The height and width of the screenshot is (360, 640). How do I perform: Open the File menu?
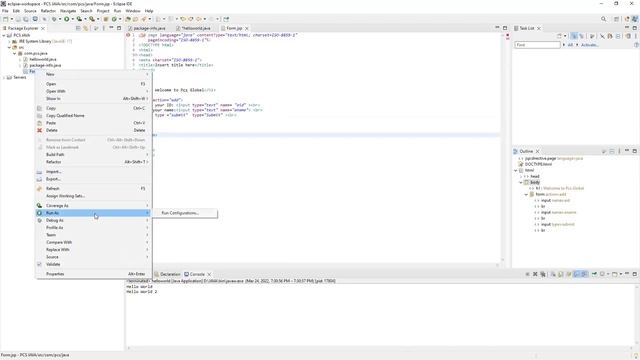(5, 11)
